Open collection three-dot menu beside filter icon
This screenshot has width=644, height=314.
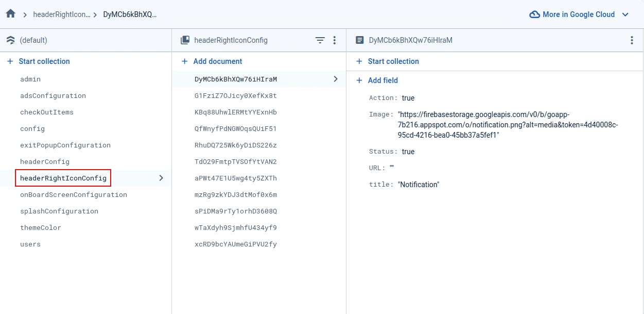[335, 40]
